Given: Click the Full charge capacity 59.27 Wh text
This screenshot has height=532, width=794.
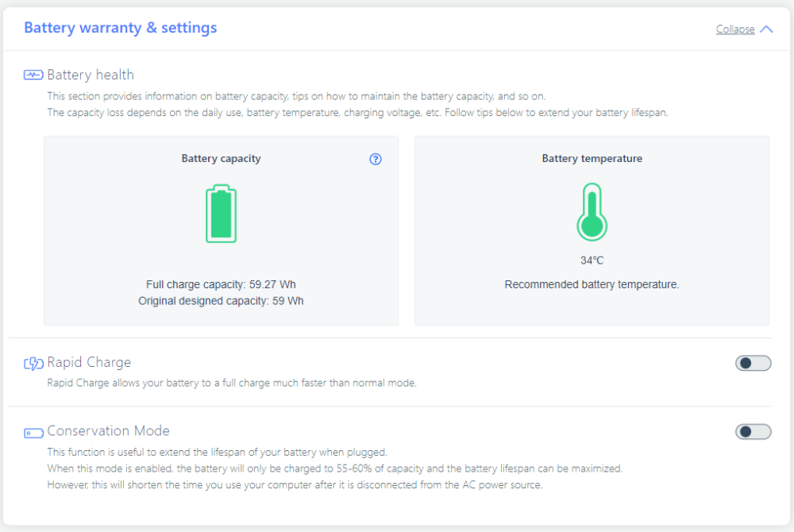Looking at the screenshot, I should [x=221, y=284].
